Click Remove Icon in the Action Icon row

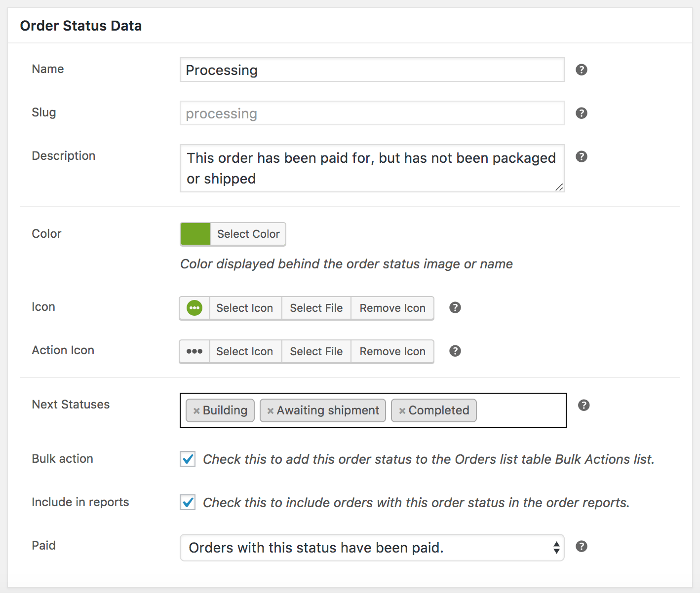coord(392,351)
